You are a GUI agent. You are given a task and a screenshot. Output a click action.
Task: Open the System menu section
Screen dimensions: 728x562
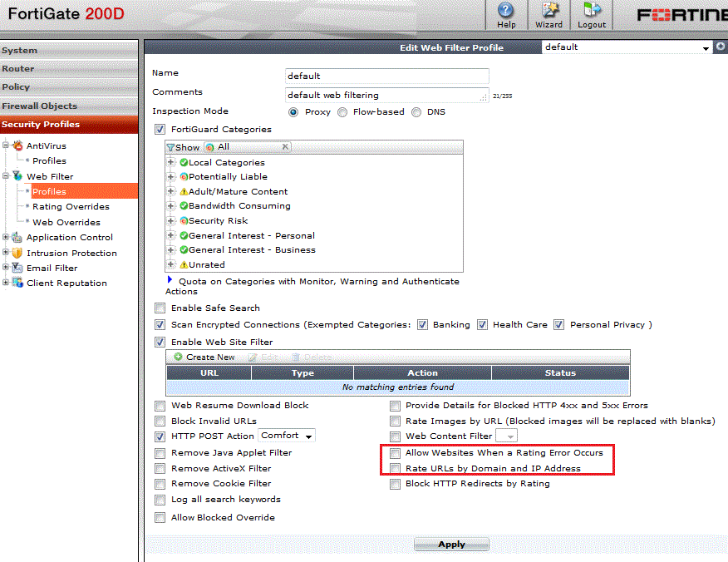69,50
